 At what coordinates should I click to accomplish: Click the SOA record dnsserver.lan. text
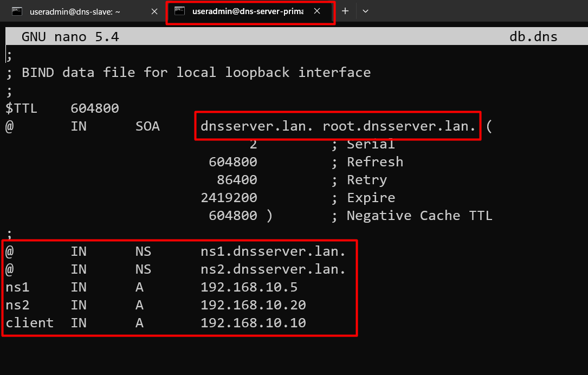(256, 126)
